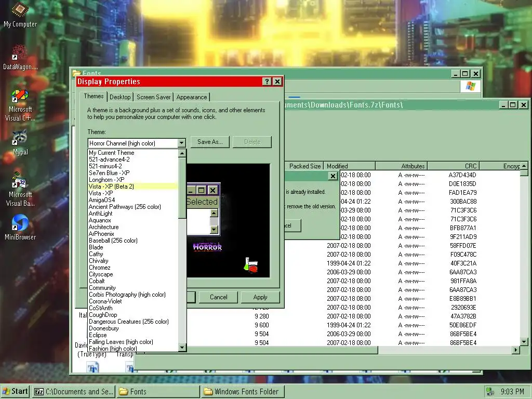Click archive list scroll-down arrow

point(524,342)
